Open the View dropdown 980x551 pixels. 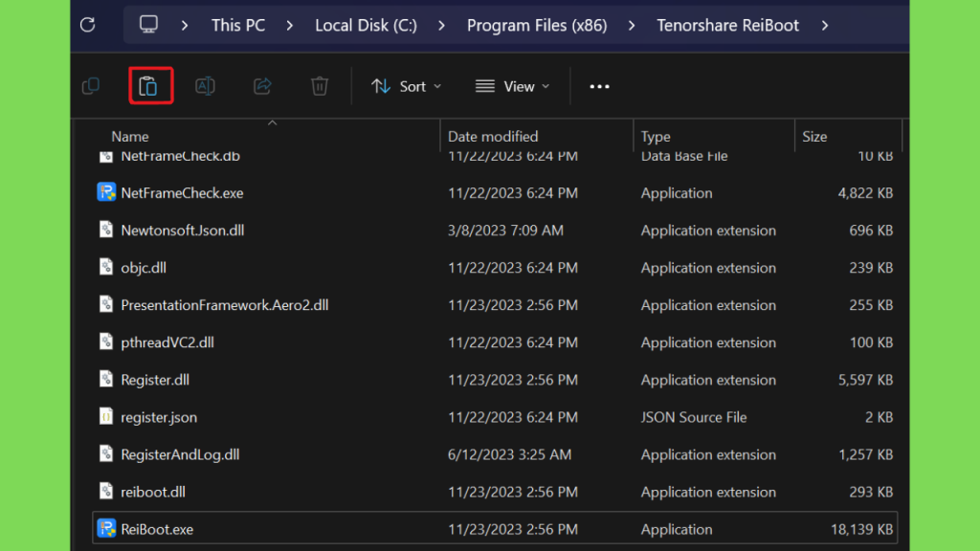tap(513, 86)
